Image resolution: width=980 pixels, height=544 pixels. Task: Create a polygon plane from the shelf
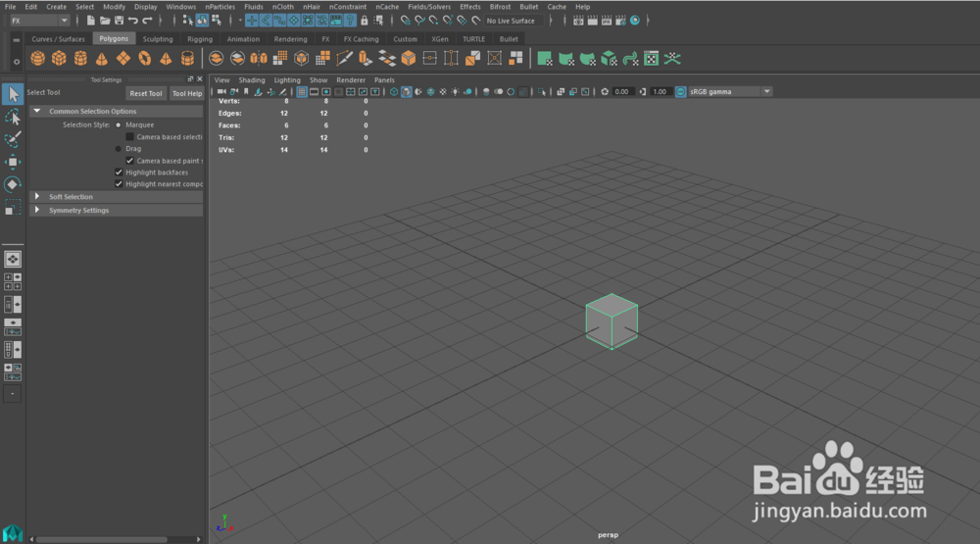coord(123,59)
